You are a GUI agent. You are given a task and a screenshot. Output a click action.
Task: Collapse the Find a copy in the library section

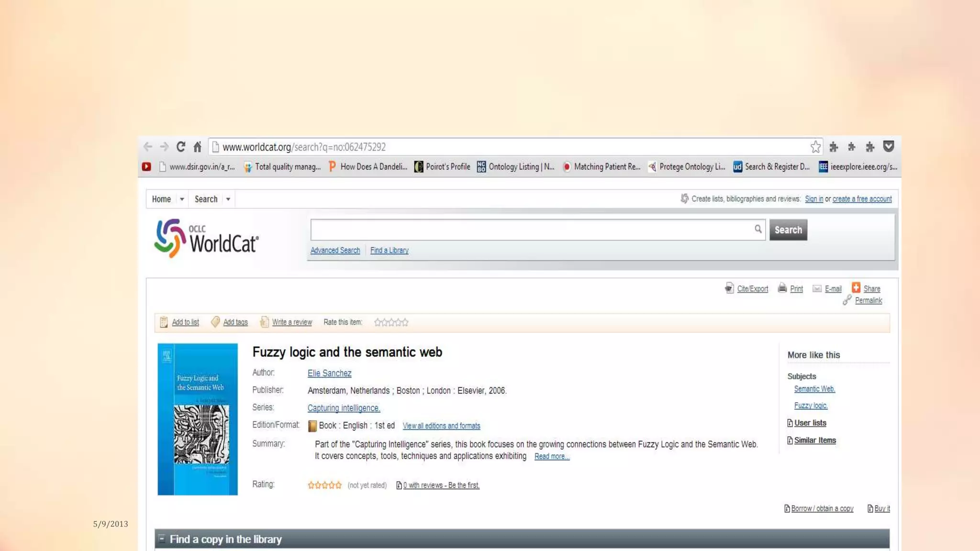162,539
